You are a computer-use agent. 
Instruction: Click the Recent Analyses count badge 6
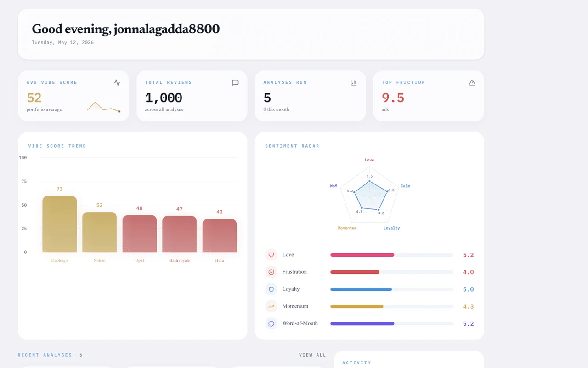coord(81,355)
